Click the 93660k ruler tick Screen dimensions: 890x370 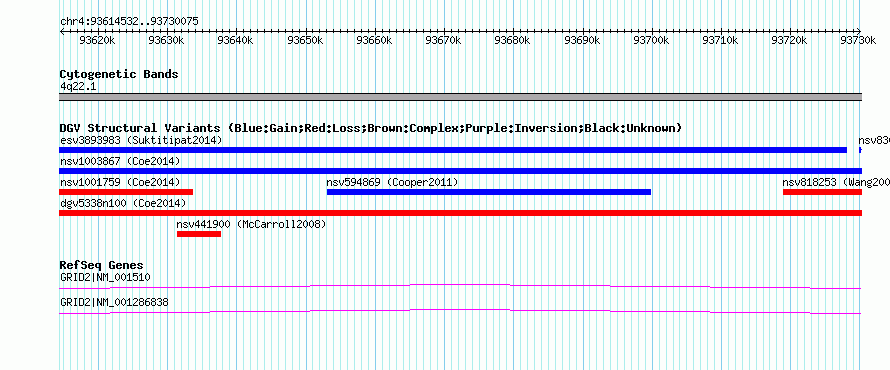click(375, 40)
